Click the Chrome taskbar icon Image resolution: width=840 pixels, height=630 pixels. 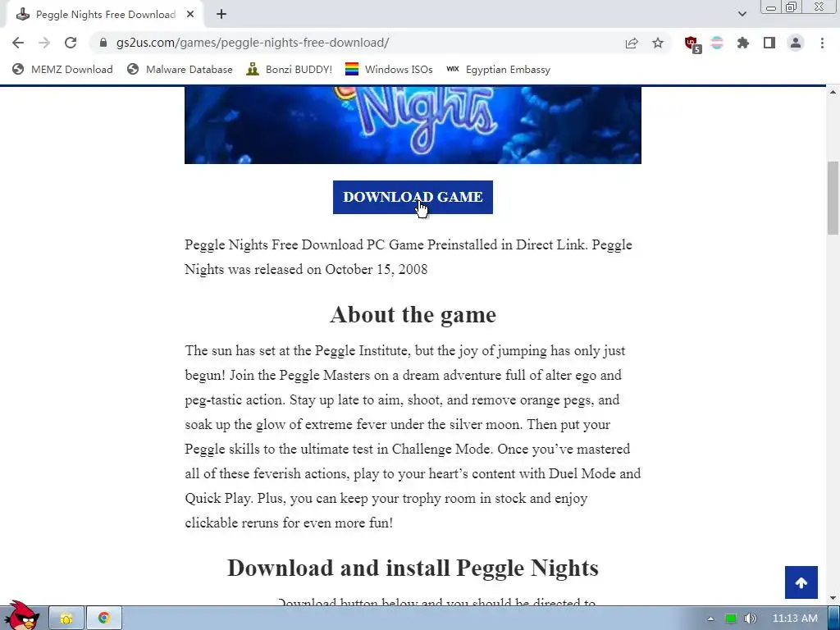[x=104, y=619]
